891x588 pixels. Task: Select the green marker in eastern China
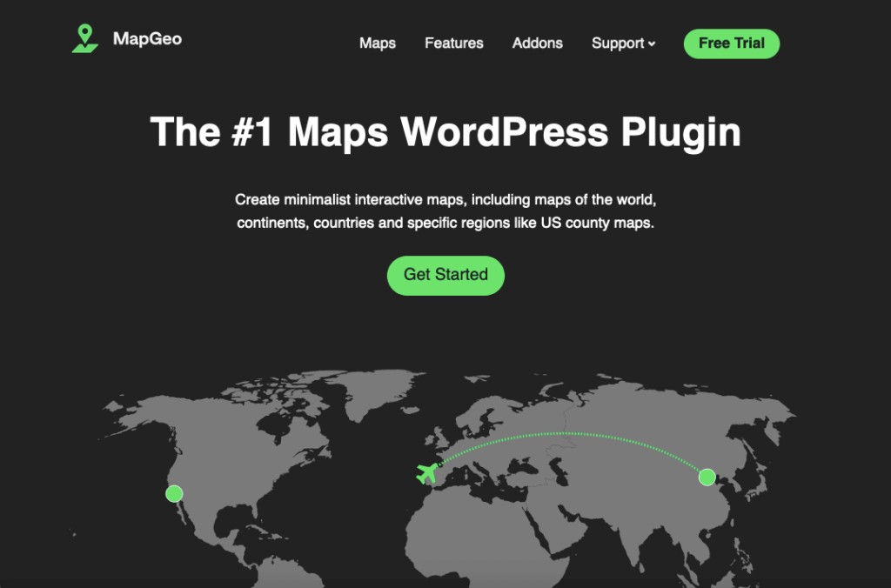707,478
